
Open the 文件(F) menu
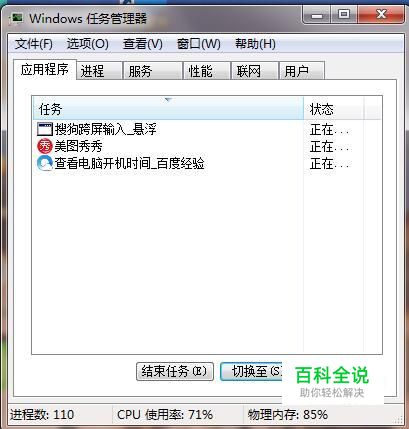34,44
